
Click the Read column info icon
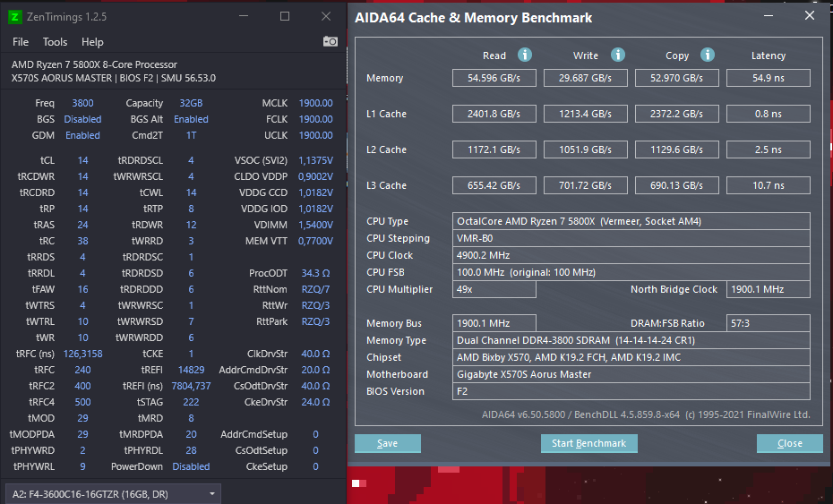click(x=525, y=55)
